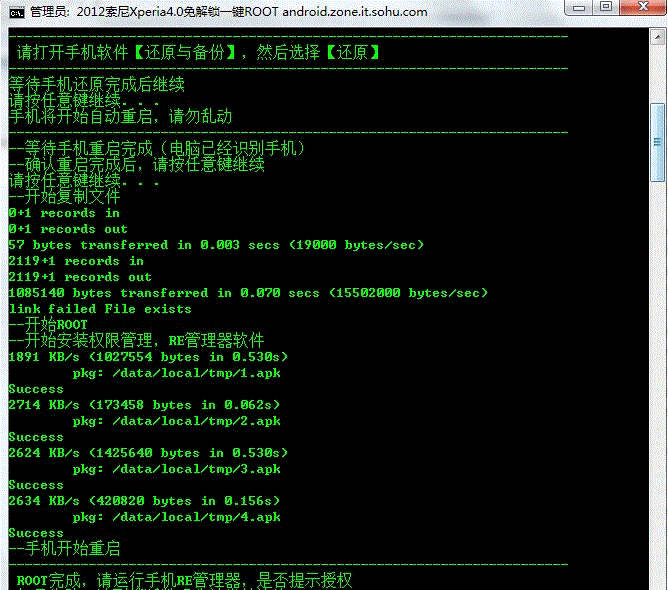Click line '--手机开始重启'
This screenshot has height=590, width=668.
64,548
